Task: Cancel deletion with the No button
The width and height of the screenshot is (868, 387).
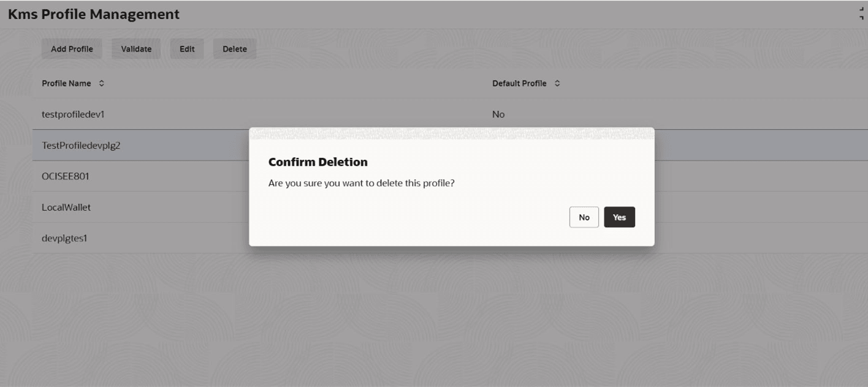Action: pos(584,217)
